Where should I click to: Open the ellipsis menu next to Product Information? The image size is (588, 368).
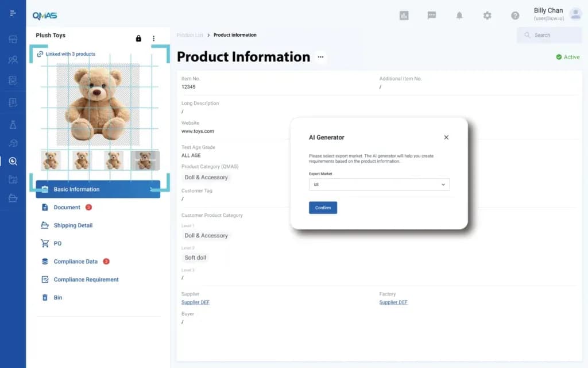click(320, 57)
